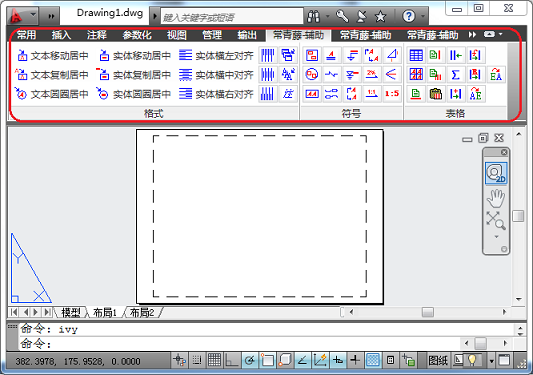Toggle snap mode in status bar
This screenshot has height=375, width=533.
[x=197, y=360]
